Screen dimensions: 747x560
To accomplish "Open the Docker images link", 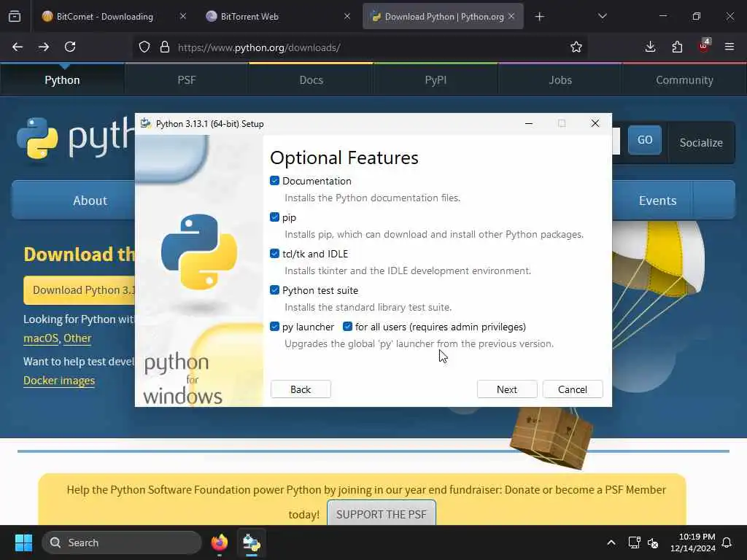I will 59,381.
